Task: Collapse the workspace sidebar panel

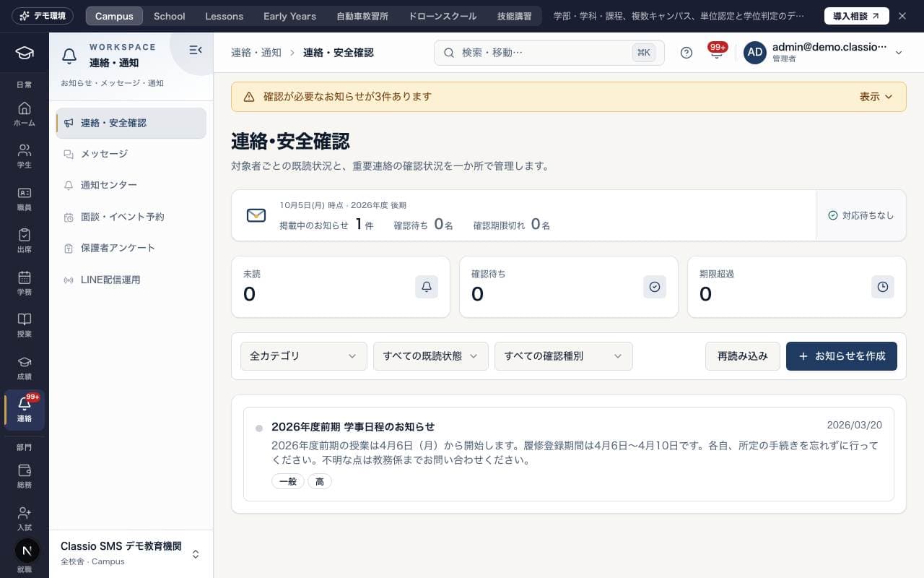Action: point(195,50)
